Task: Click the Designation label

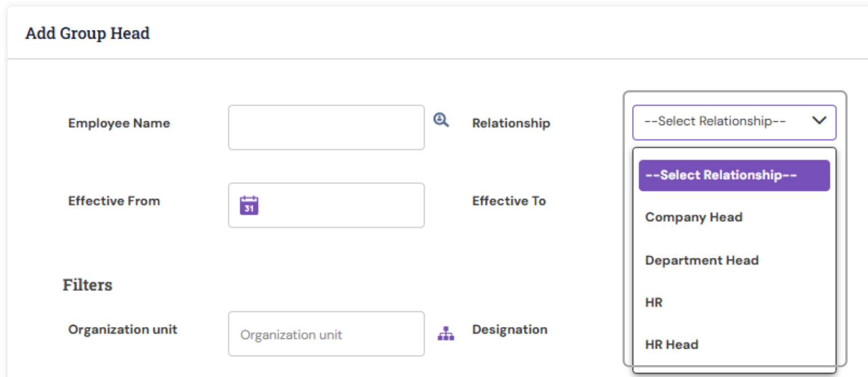Action: (x=510, y=329)
